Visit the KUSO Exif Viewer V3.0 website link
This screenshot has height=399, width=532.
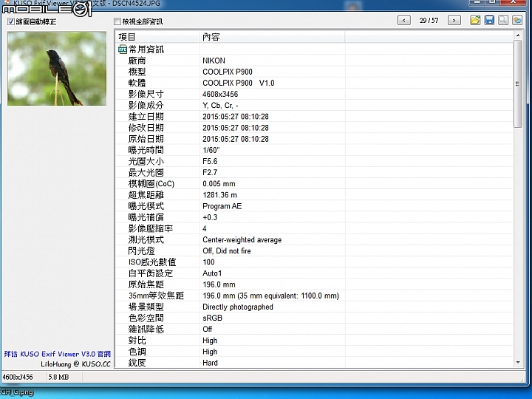pos(58,354)
